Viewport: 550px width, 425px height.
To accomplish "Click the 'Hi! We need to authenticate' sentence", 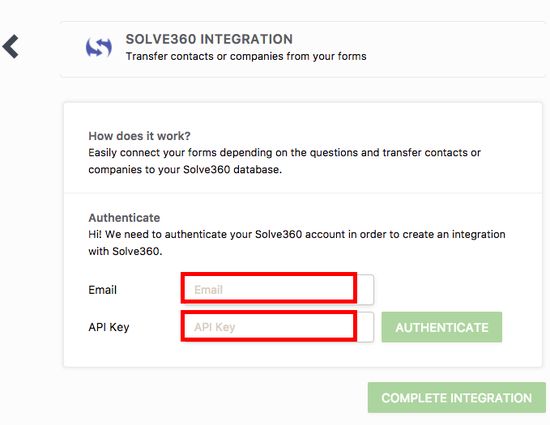I will [x=297, y=234].
